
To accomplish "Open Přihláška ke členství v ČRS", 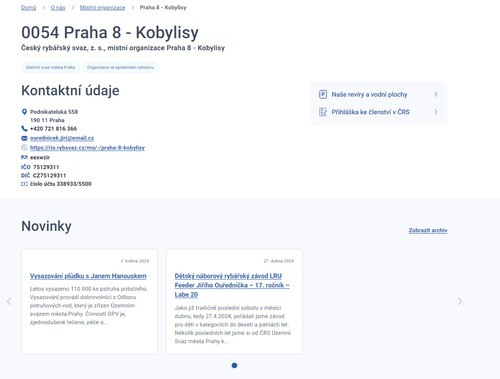I will click(370, 112).
